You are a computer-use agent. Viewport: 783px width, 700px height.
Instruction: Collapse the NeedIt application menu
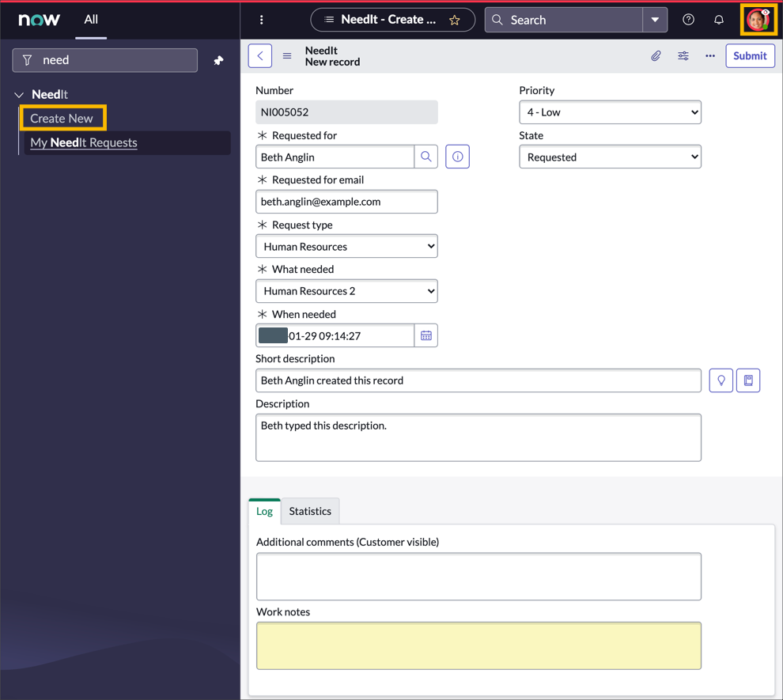point(18,94)
